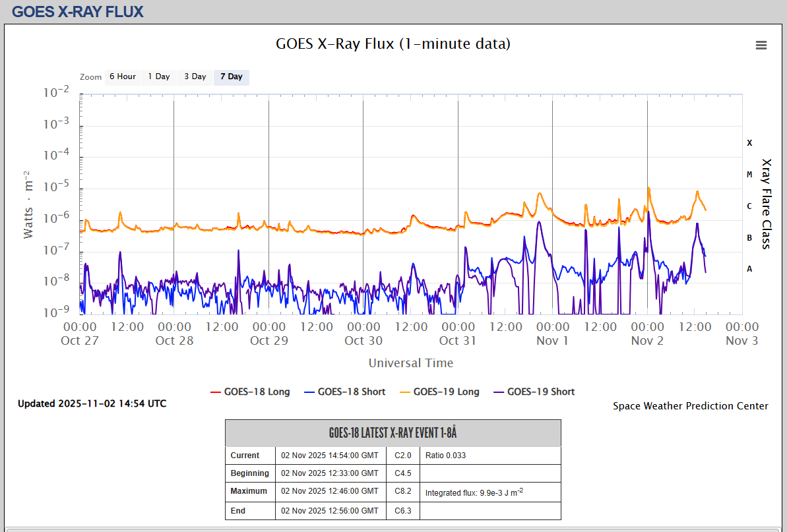Toggle the GOES-19 Short legend entry
The height and width of the screenshot is (532, 787).
540,392
